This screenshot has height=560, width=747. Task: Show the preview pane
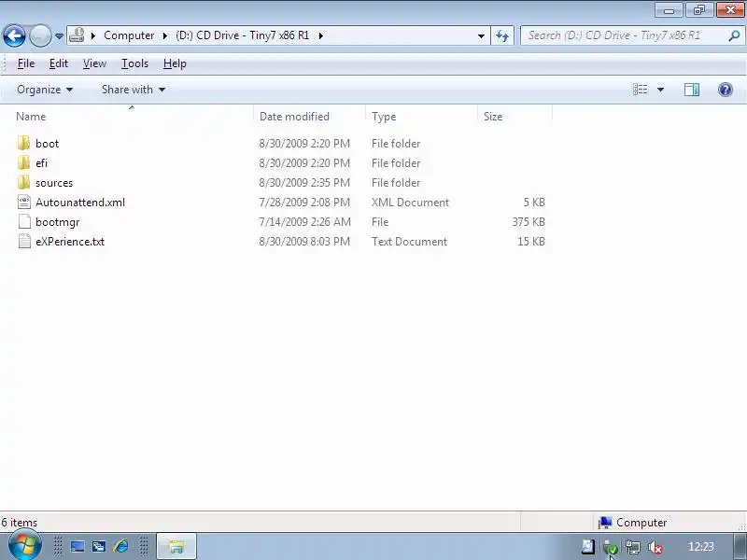pos(692,90)
